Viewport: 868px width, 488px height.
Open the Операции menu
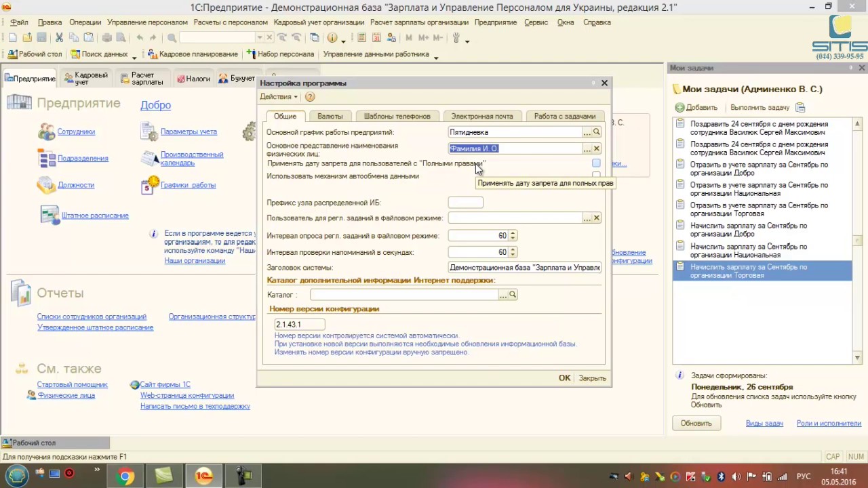[85, 22]
